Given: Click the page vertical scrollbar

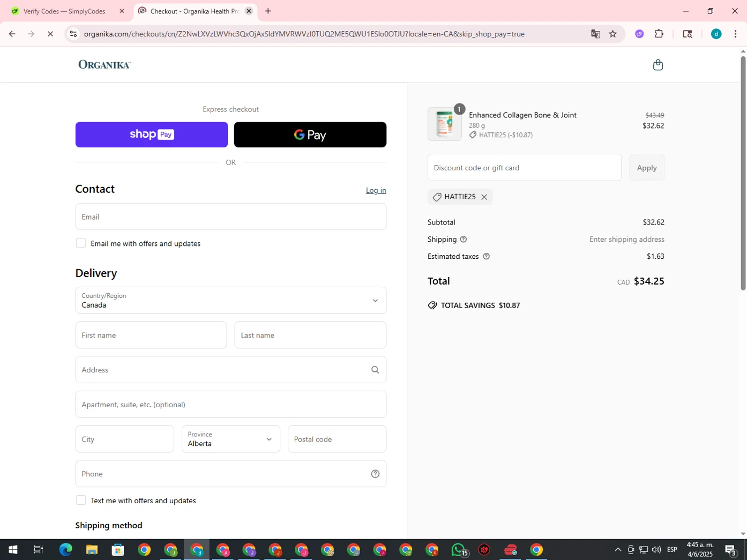Looking at the screenshot, I should pyautogui.click(x=743, y=173).
